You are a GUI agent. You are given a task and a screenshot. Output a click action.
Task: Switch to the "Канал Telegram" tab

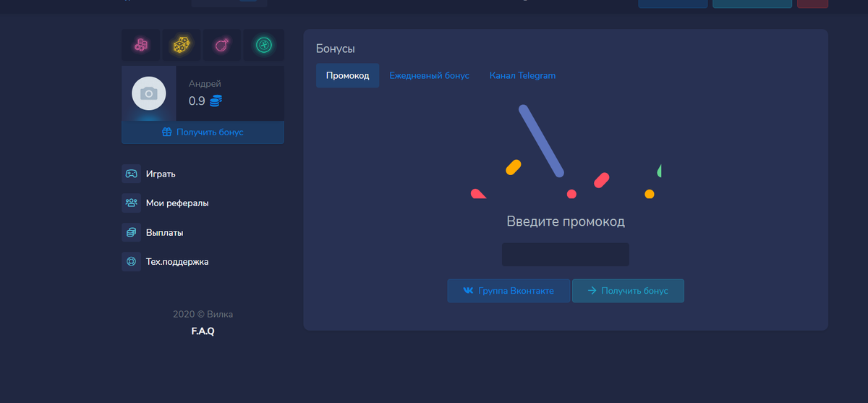[522, 75]
